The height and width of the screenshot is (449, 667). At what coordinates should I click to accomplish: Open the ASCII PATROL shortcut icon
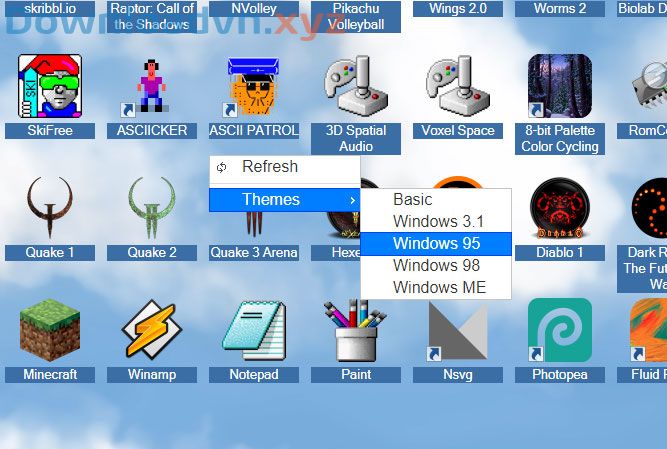[253, 87]
